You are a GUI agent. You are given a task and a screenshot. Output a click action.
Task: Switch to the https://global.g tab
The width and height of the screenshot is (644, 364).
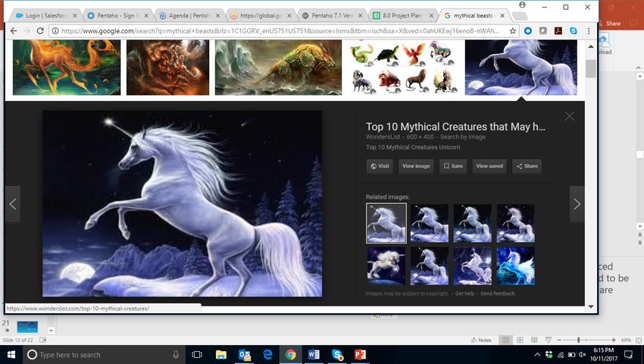point(260,16)
